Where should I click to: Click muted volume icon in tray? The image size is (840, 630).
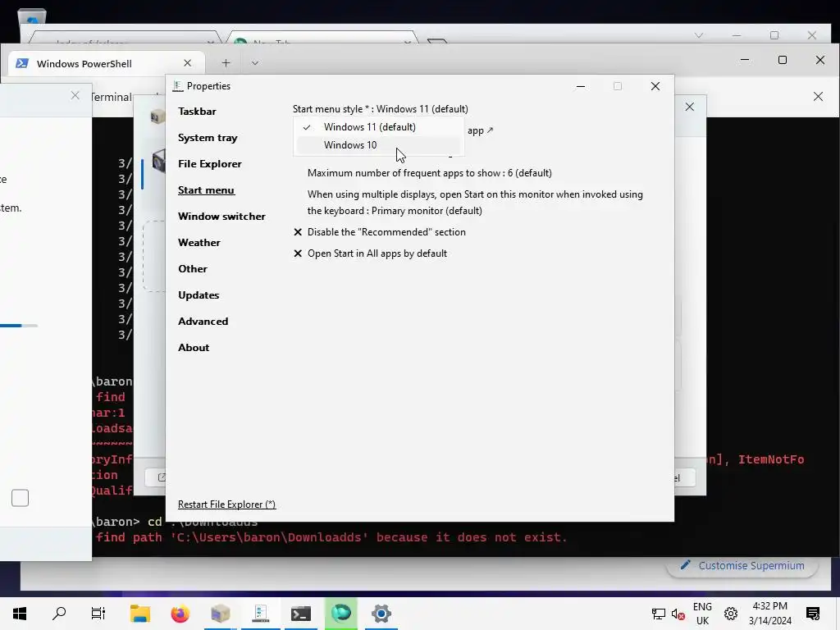pos(678,614)
